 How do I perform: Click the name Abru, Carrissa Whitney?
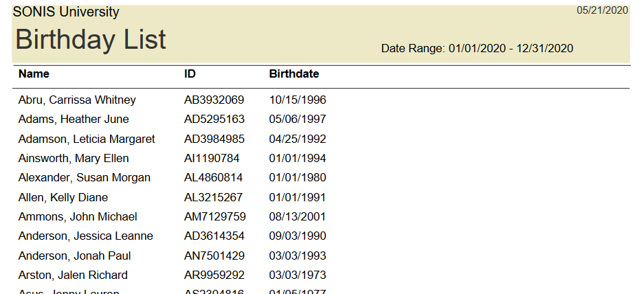77,100
